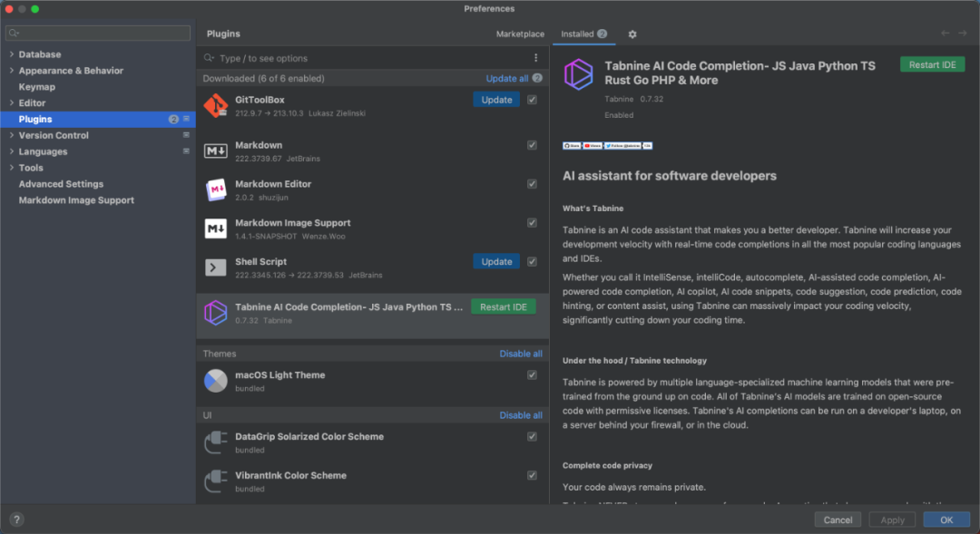Disable the Markdown plugin checkbox
980x534 pixels.
[532, 145]
